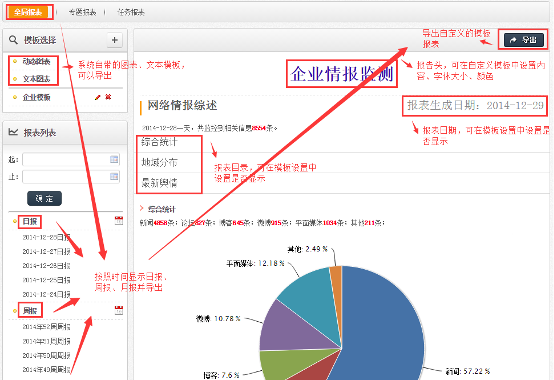The height and width of the screenshot is (380, 554).
Task: Focus the 起 start date input field
Action: click(71, 160)
